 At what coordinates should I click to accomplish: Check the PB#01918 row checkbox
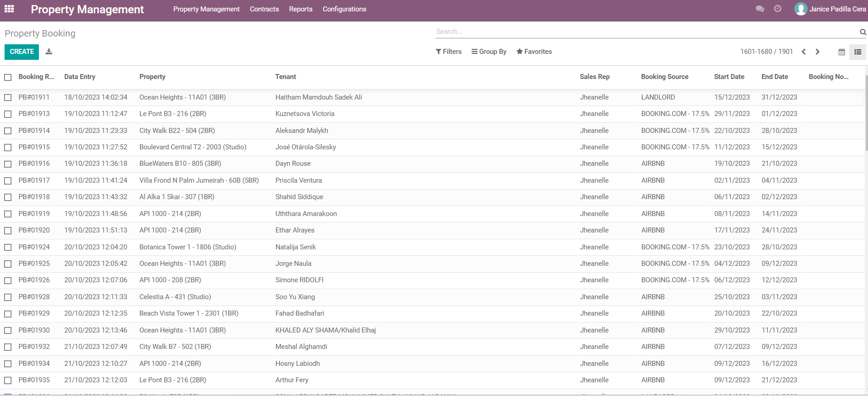(8, 197)
